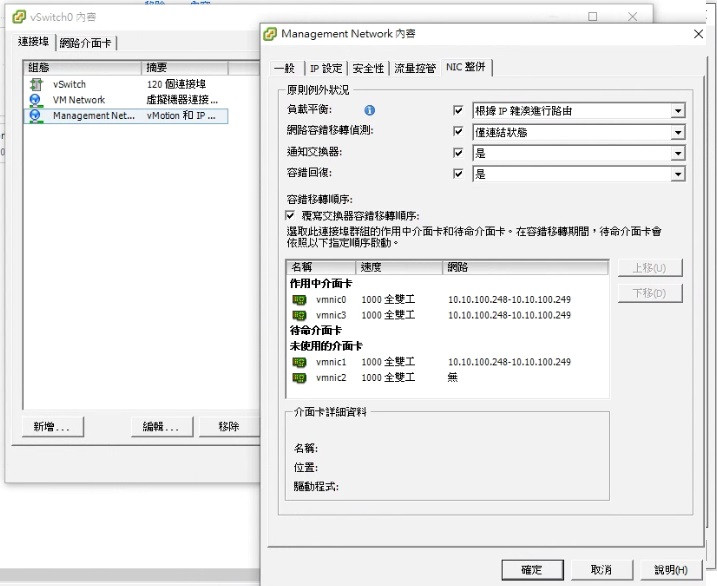This screenshot has width=717, height=586.
Task: Toggle the 負載平衡 override checkbox
Action: [x=458, y=110]
